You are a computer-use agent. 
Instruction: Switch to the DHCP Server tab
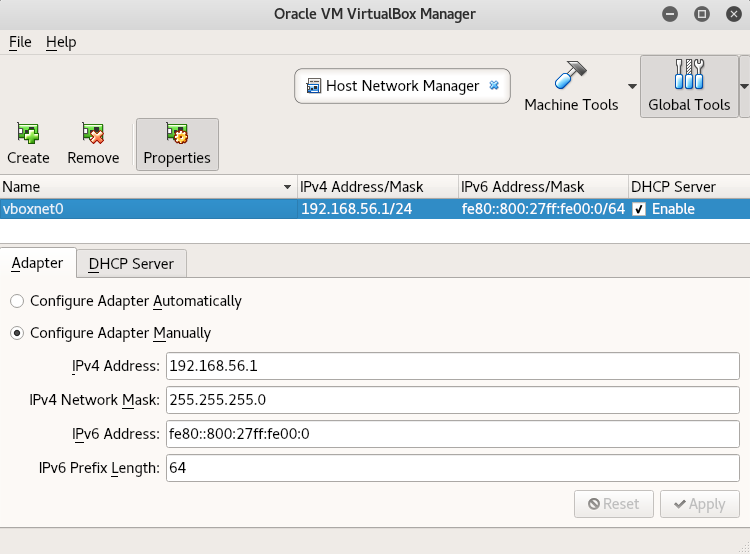point(131,264)
